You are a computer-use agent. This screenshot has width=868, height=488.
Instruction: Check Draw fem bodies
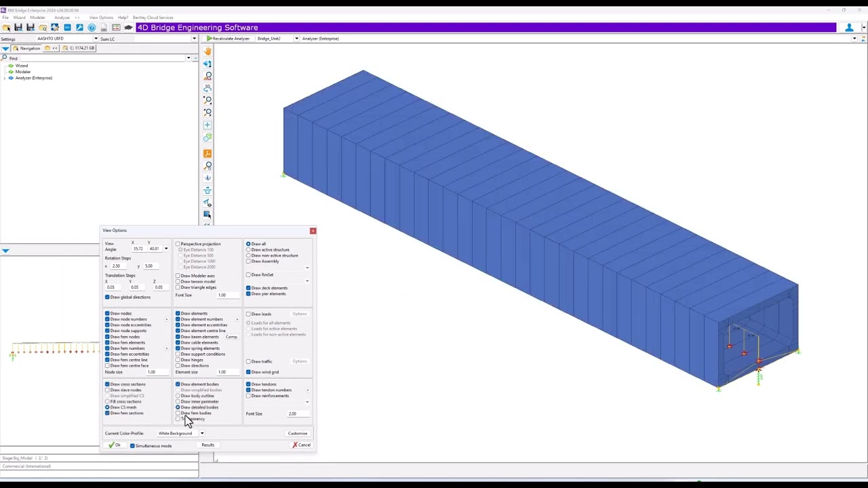click(178, 413)
